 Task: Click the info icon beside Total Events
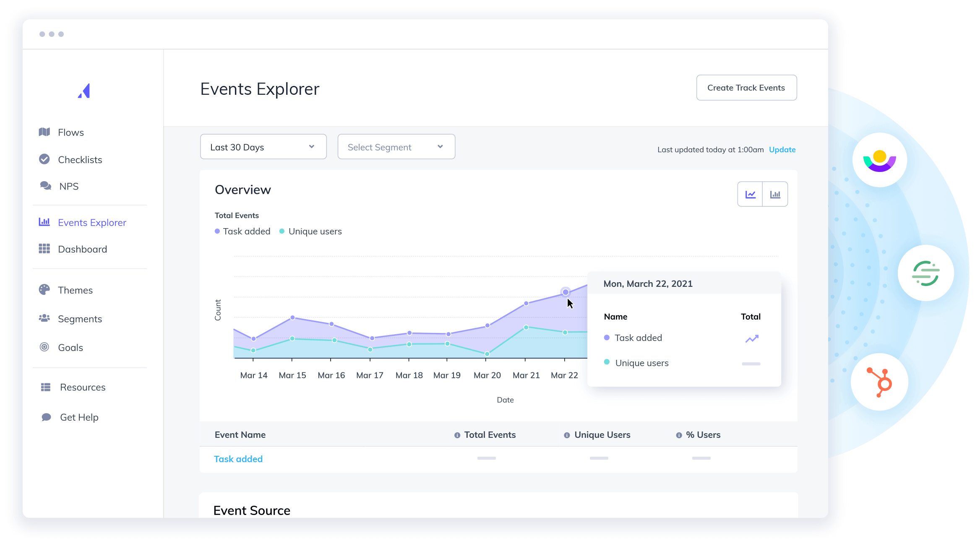(457, 435)
